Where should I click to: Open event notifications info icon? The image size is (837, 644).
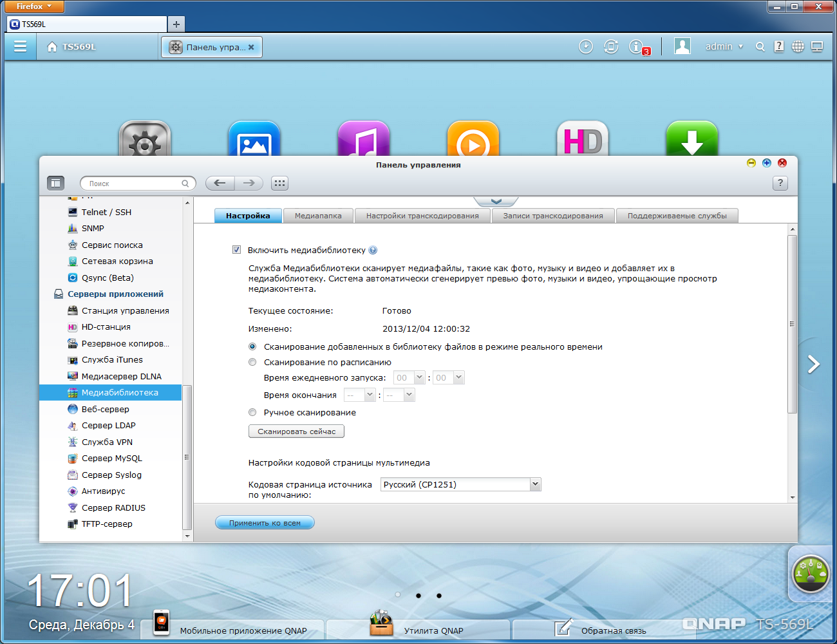click(636, 46)
